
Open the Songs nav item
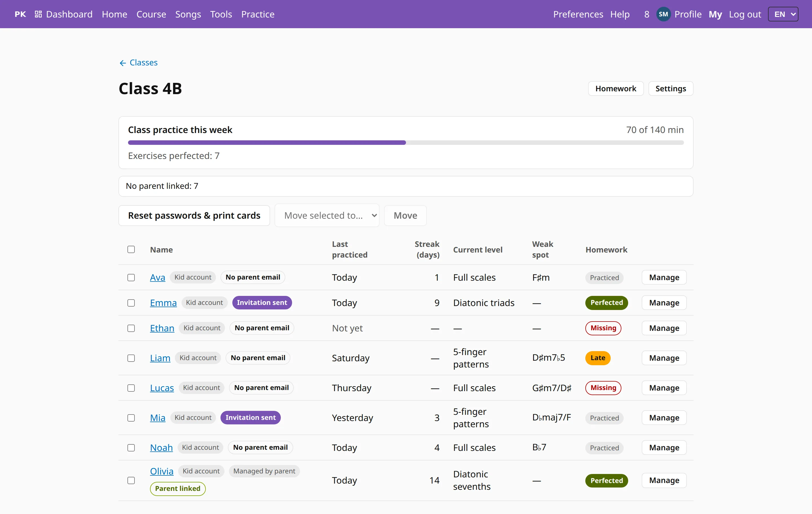tap(188, 14)
